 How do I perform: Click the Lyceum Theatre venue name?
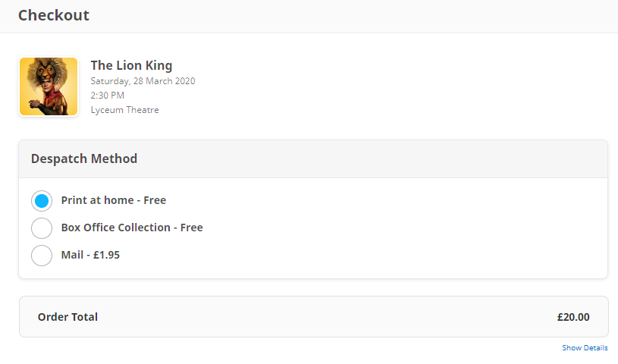click(124, 110)
